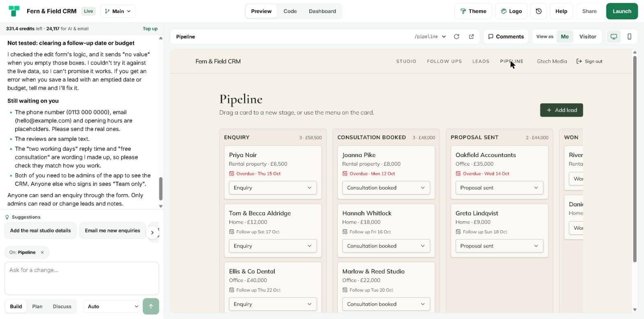The height and width of the screenshot is (319, 644).
Task: Click the overdue calendar icon on Priya Nair
Action: click(x=232, y=173)
